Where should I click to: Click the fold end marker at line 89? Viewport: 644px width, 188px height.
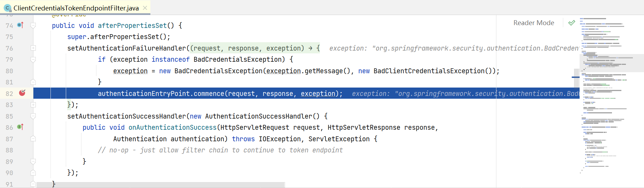[33, 161]
